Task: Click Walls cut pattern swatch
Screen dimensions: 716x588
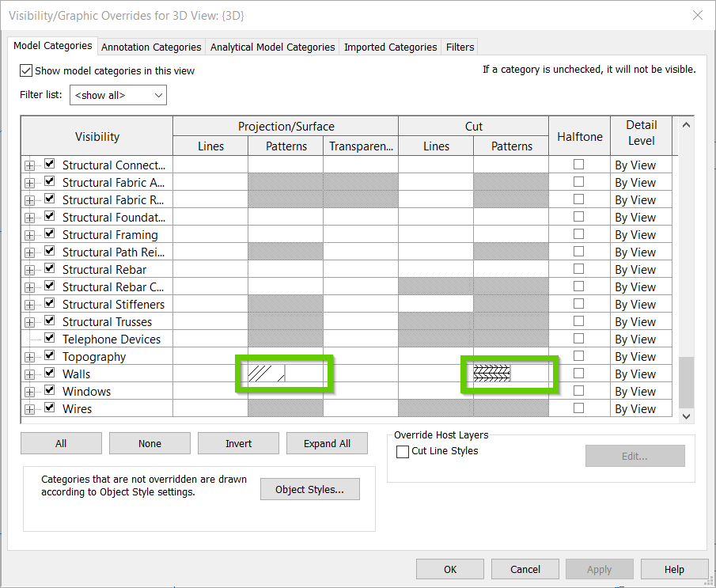Action: pos(492,374)
